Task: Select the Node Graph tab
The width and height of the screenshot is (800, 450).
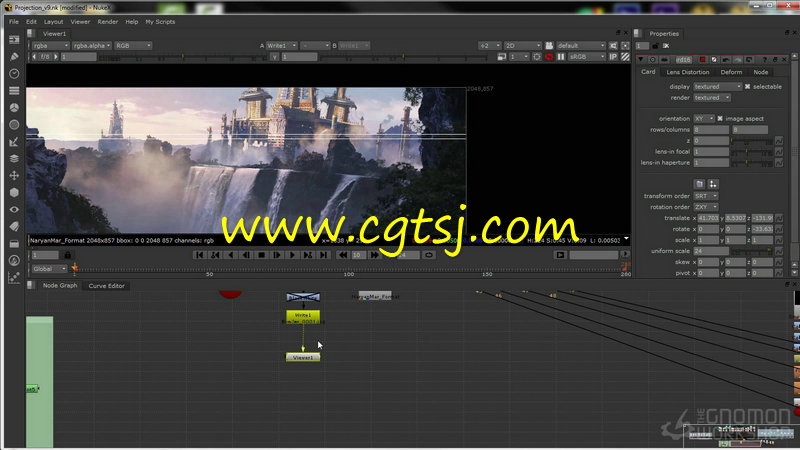Action: coord(60,286)
